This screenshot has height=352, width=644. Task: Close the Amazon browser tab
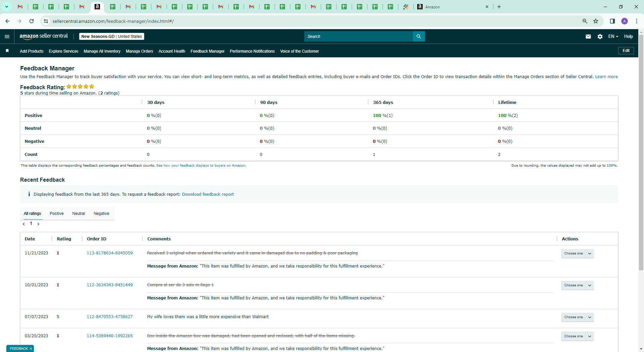click(x=487, y=7)
